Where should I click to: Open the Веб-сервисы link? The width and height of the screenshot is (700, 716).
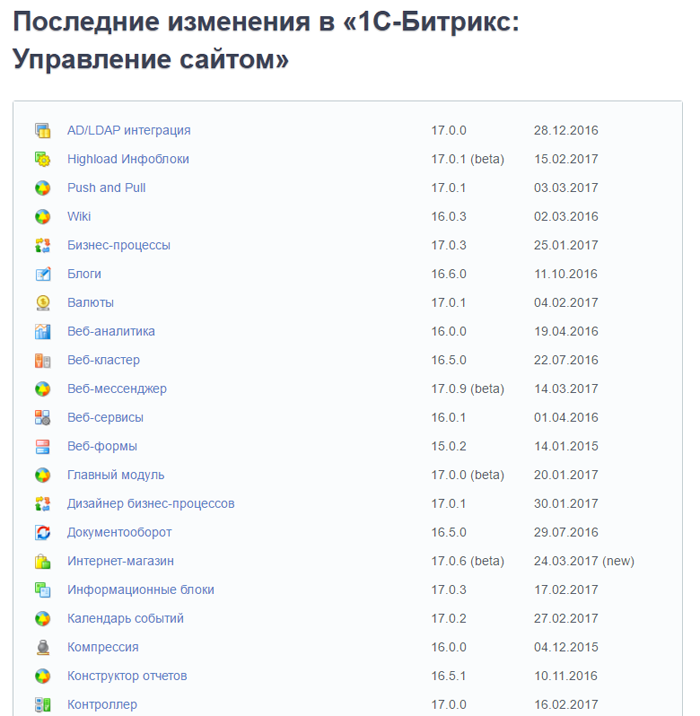pyautogui.click(x=105, y=418)
